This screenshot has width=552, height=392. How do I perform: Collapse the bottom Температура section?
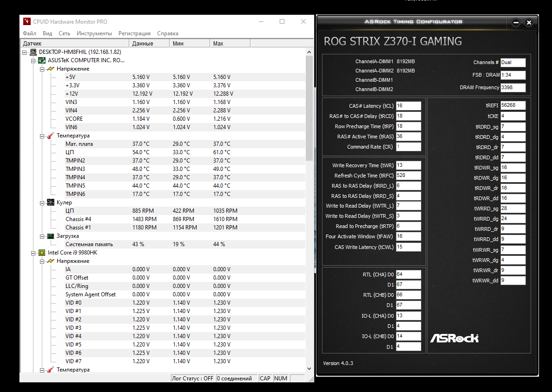pyautogui.click(x=42, y=370)
